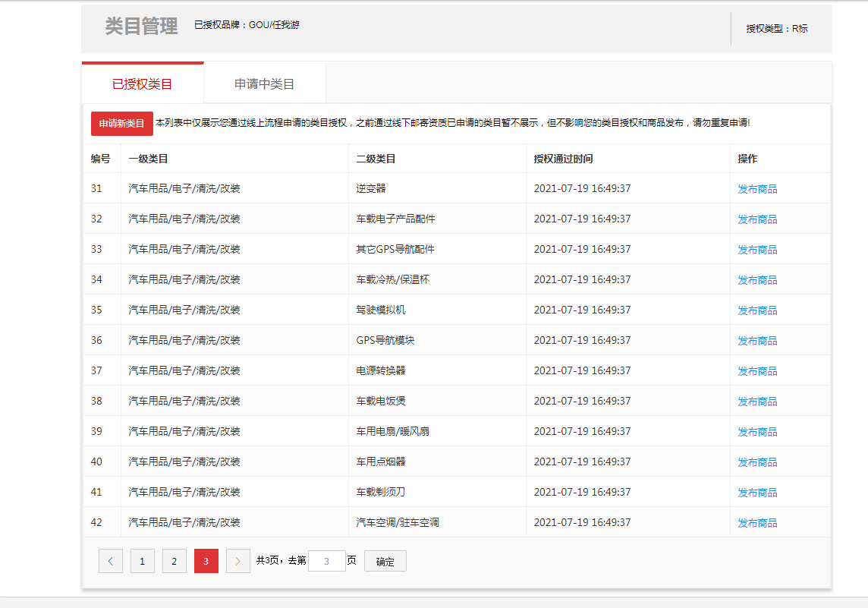This screenshot has width=868, height=608.
Task: Publish product for 汽车空调/驻车空调 row
Action: [757, 523]
